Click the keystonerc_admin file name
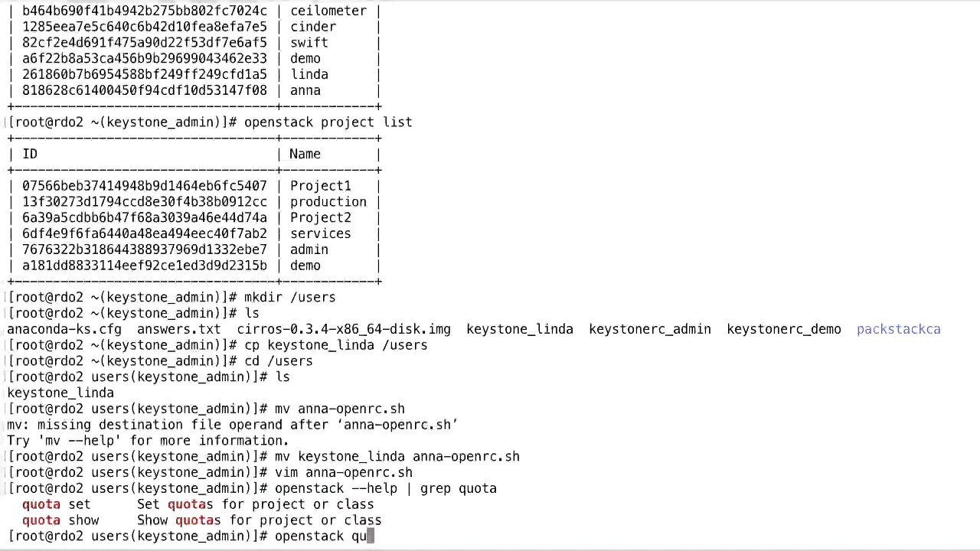 tap(649, 330)
